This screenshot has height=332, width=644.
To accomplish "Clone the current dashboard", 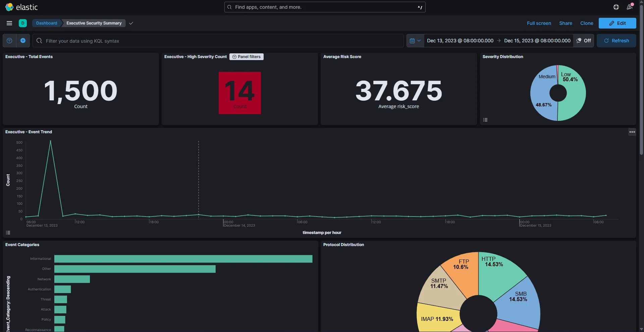I will coord(586,23).
